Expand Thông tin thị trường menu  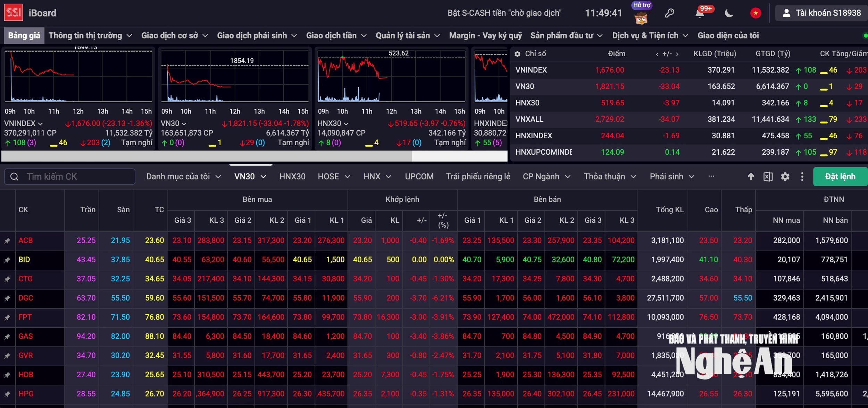(x=90, y=35)
